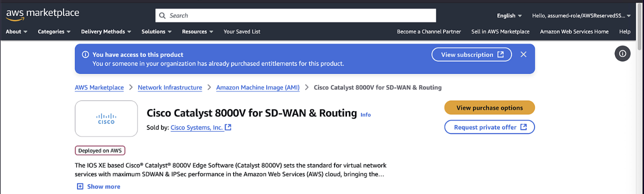Open Your Saved List
The width and height of the screenshot is (644, 194).
(242, 31)
